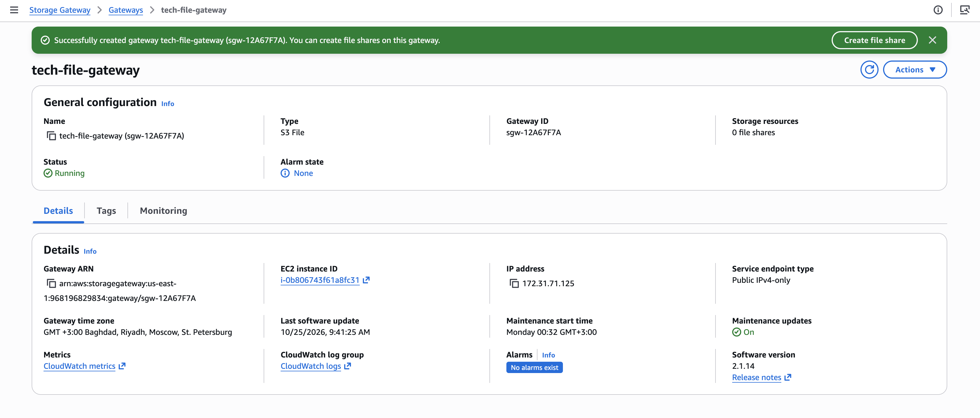980x418 pixels.
Task: Copy the gateway name to clipboard
Action: tap(51, 136)
